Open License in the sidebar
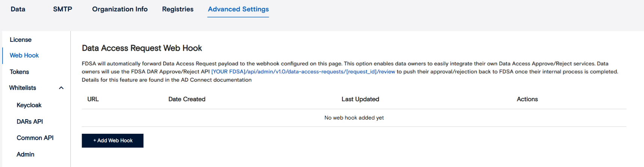The image size is (644, 167). (x=21, y=40)
